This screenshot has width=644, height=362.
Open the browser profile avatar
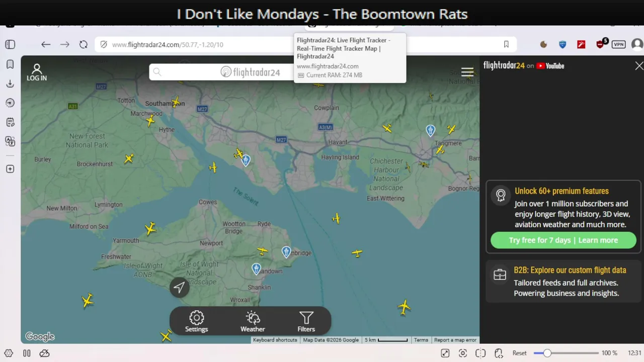pos(637,44)
